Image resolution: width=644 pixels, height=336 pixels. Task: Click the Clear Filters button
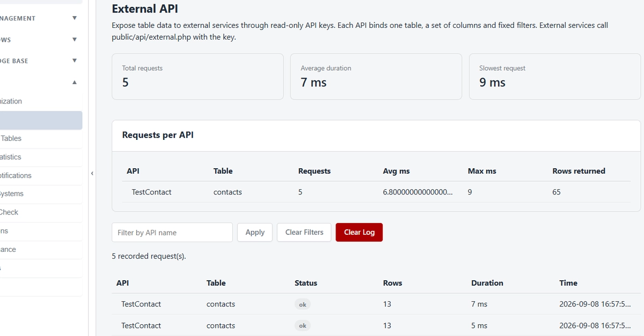click(x=304, y=233)
